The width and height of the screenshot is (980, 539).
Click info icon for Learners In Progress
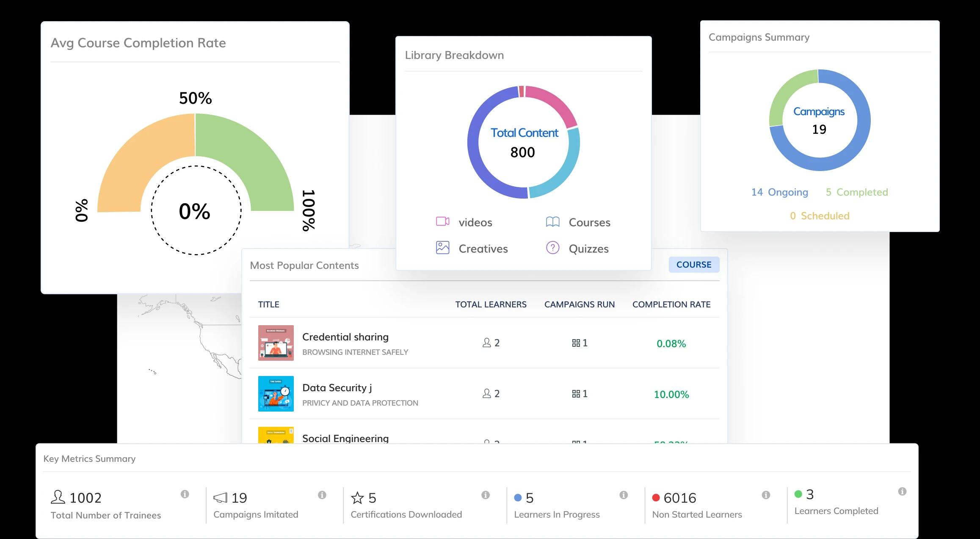coord(624,495)
